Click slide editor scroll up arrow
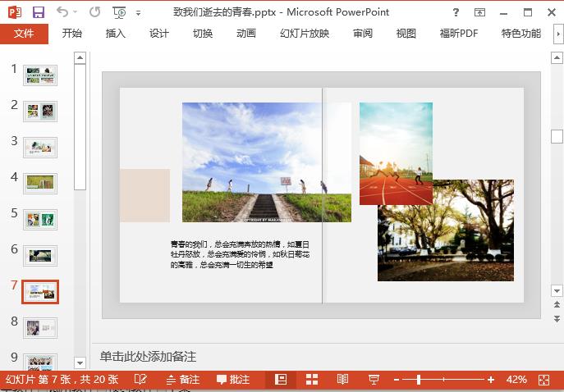This screenshot has height=392, width=564. pos(557,58)
